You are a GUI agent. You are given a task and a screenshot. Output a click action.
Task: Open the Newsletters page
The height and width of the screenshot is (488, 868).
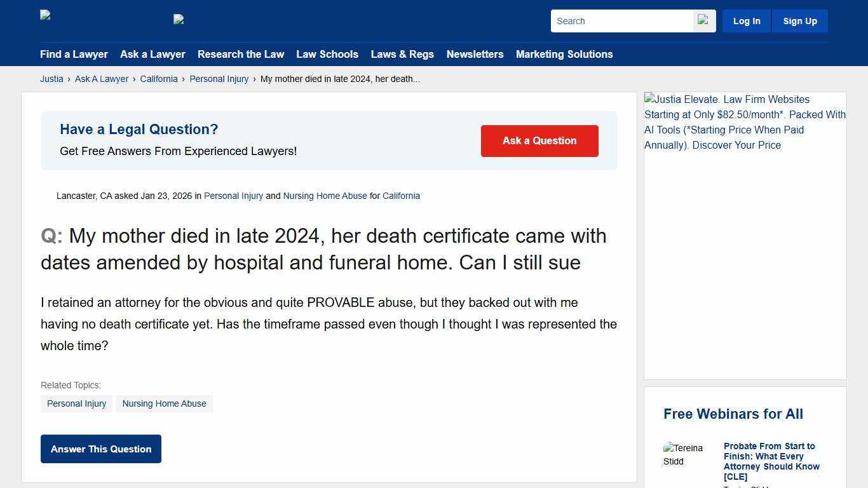point(475,54)
